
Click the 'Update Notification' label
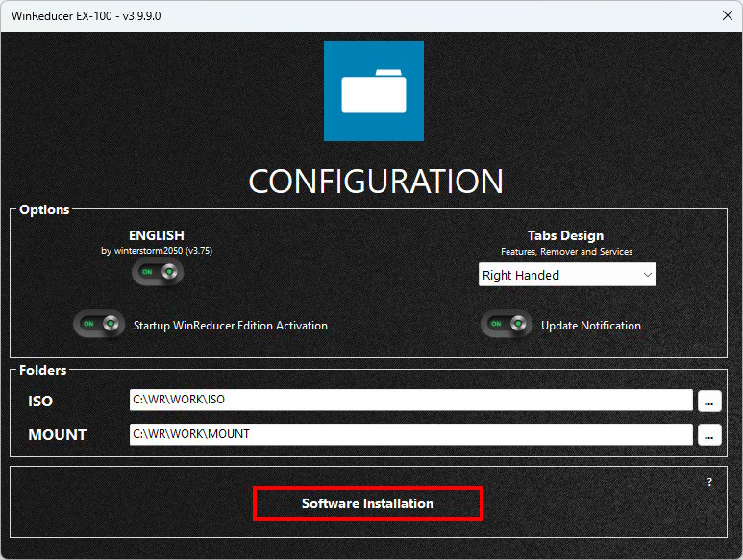pos(591,326)
